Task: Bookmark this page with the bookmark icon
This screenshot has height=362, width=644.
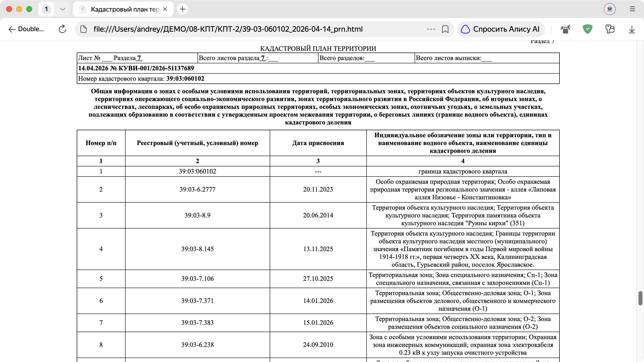Action: coord(445,29)
